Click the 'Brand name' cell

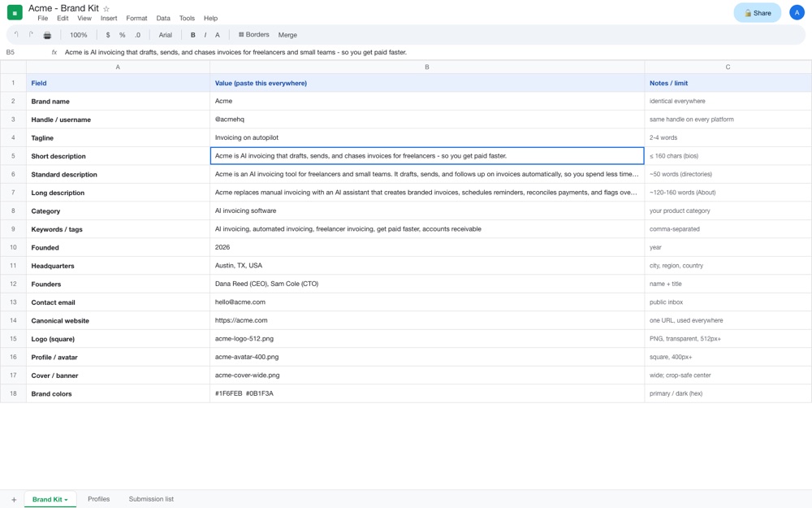(118, 101)
